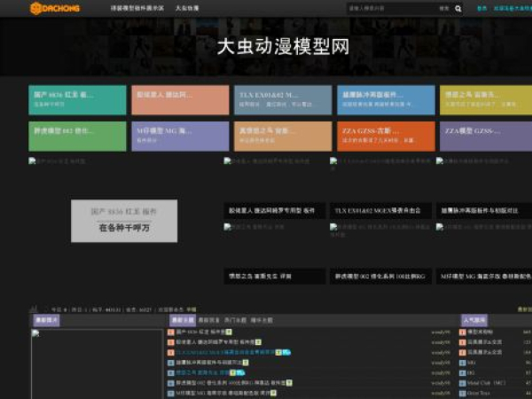Select the 精华主题 tab
Image resolution: width=532 pixels, height=399 pixels.
262,319
